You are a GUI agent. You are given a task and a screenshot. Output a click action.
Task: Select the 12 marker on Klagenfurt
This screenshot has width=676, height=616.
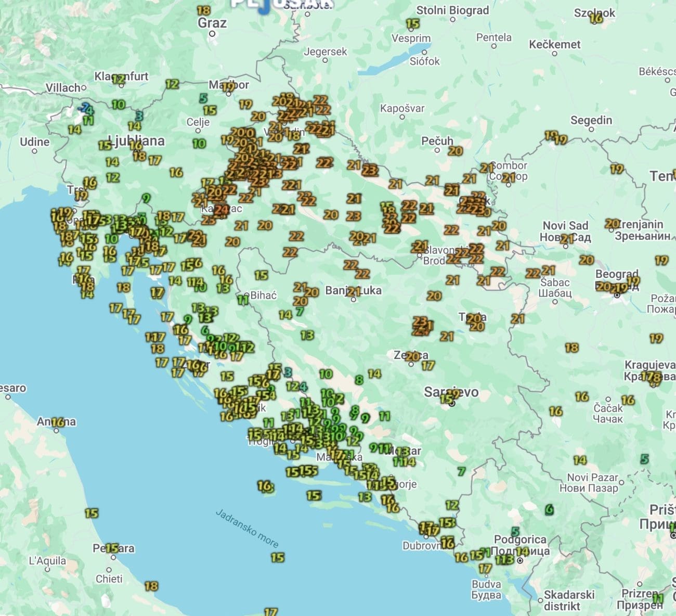click(x=119, y=80)
